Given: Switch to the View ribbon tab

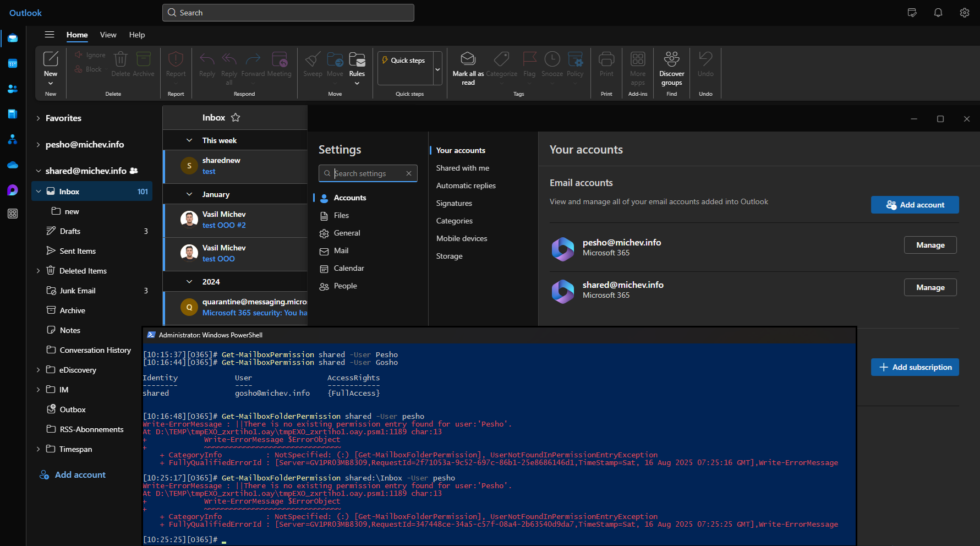Looking at the screenshot, I should point(108,35).
